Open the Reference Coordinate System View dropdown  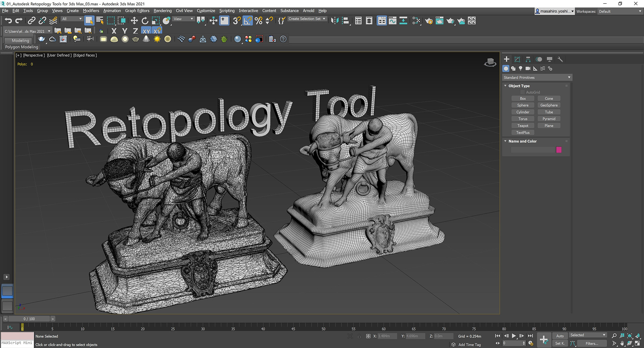tap(183, 19)
